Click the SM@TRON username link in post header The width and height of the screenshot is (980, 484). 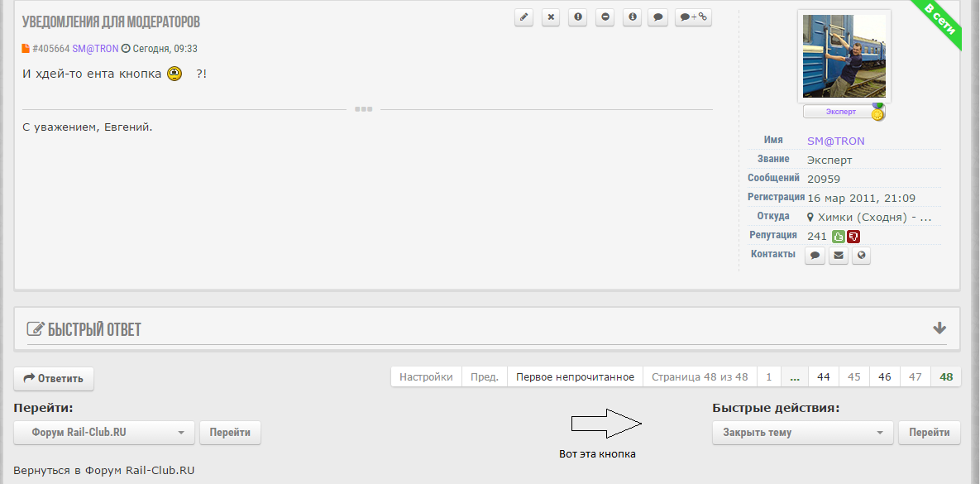tap(95, 49)
